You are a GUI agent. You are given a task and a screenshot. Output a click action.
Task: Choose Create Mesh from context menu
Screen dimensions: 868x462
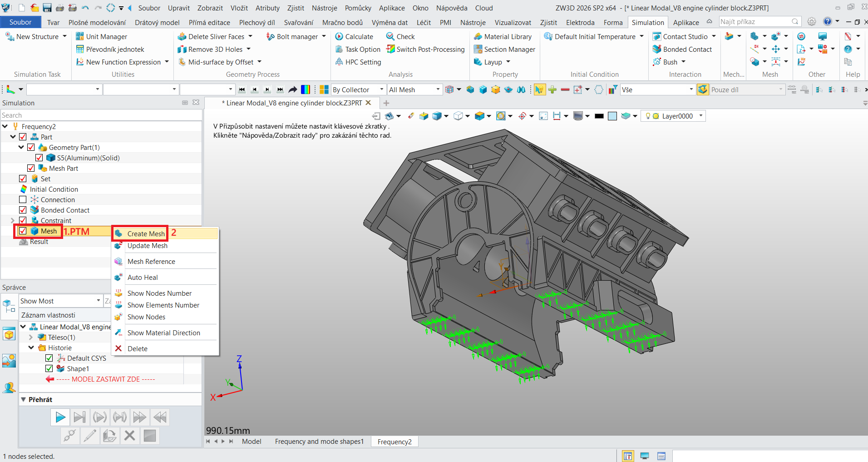[x=146, y=233]
